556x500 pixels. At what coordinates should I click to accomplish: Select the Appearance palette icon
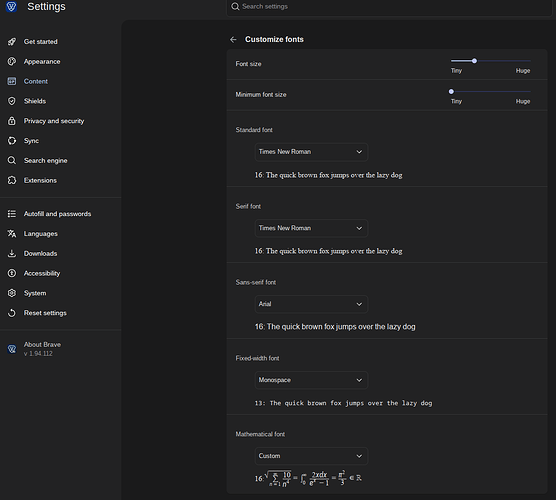(12, 61)
